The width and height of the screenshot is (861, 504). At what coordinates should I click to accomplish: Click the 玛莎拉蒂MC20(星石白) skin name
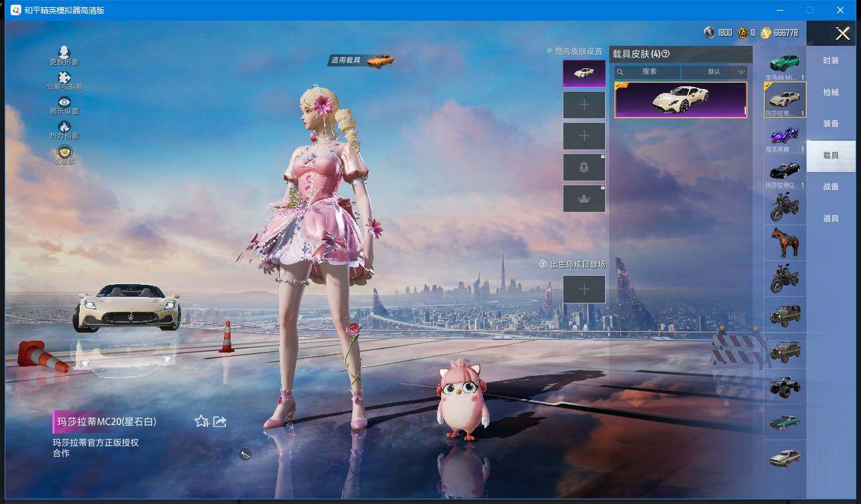click(x=107, y=422)
